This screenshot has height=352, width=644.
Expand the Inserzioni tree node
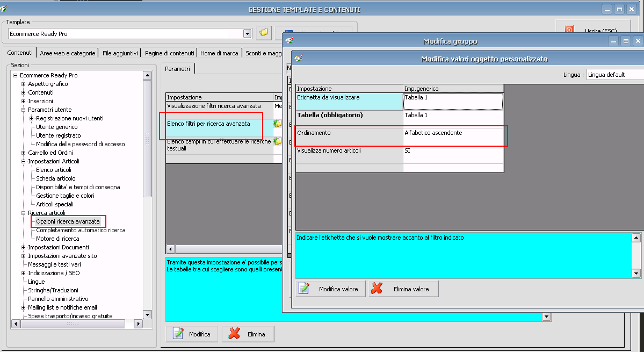coord(24,101)
